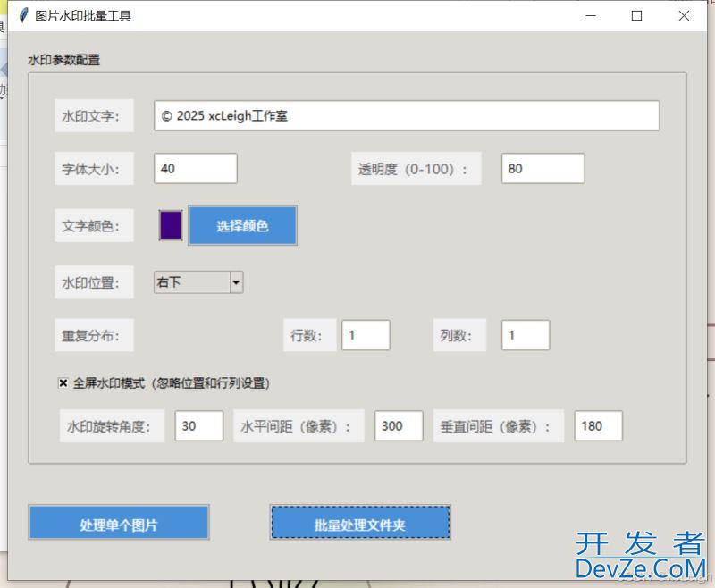Screen dimensions: 715x588
Task: Disable the 全屏水印模式 checkbox
Action: pos(63,382)
